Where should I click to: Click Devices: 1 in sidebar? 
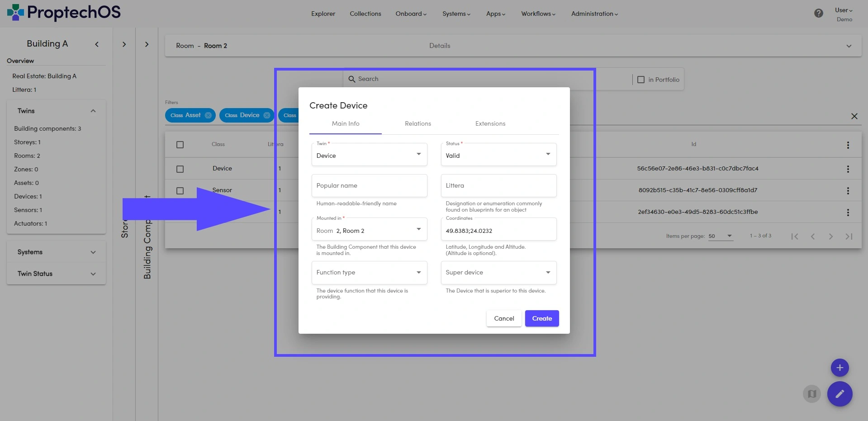tap(28, 196)
